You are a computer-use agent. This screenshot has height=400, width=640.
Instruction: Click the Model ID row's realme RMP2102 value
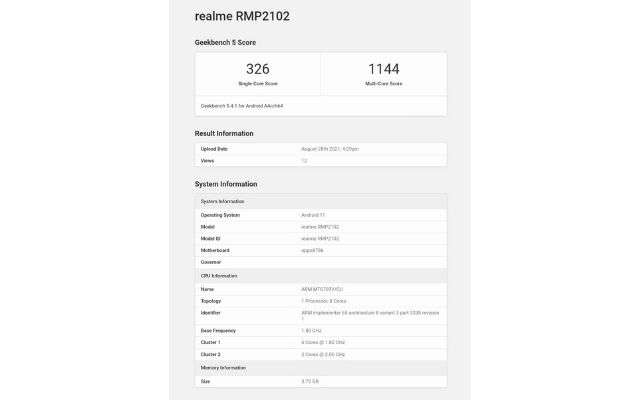pos(320,239)
